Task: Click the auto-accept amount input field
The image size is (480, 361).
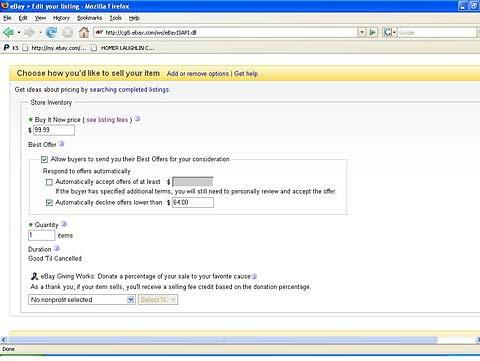Action: [192, 182]
